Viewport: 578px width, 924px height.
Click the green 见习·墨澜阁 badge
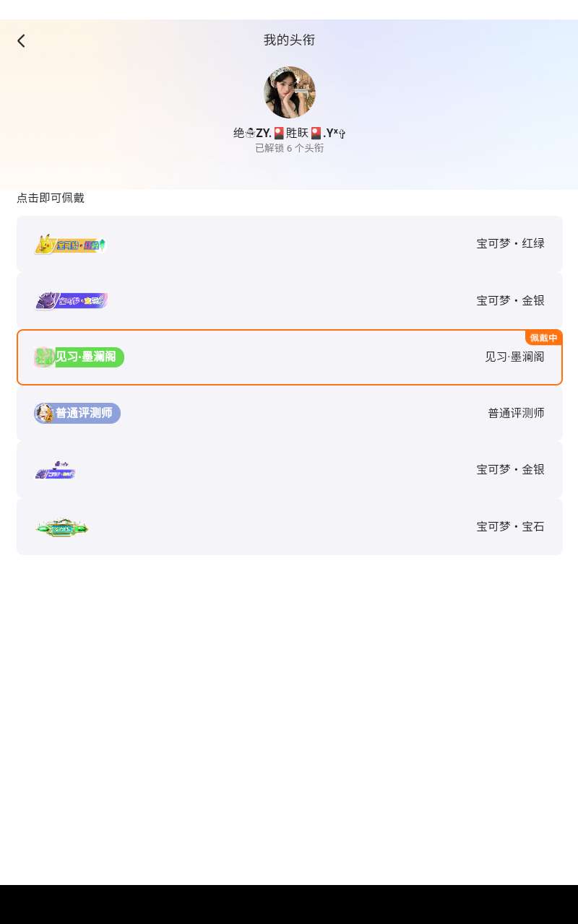(79, 357)
